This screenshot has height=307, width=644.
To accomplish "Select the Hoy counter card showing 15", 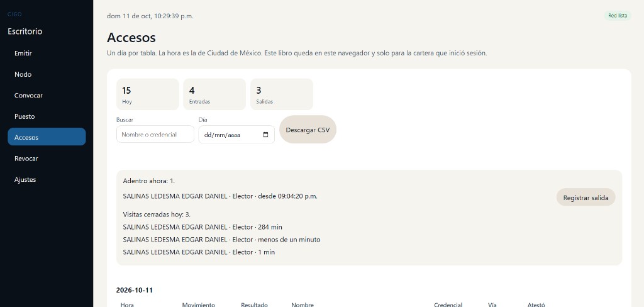I will (x=148, y=94).
